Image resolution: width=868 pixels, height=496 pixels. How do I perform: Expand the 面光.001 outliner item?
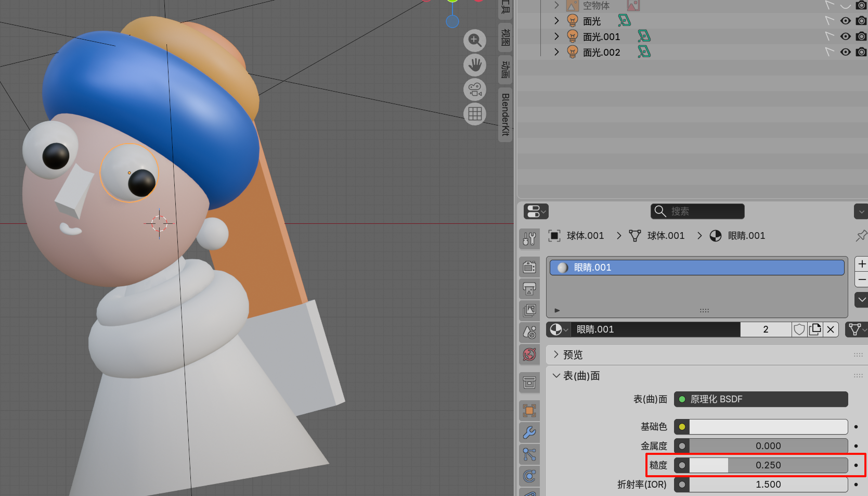(556, 36)
